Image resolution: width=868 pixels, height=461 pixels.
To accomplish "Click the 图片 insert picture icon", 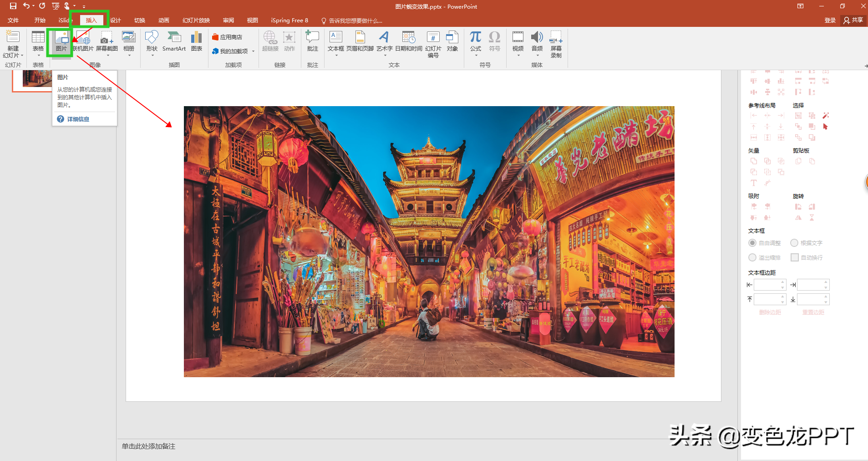I will coord(61,41).
